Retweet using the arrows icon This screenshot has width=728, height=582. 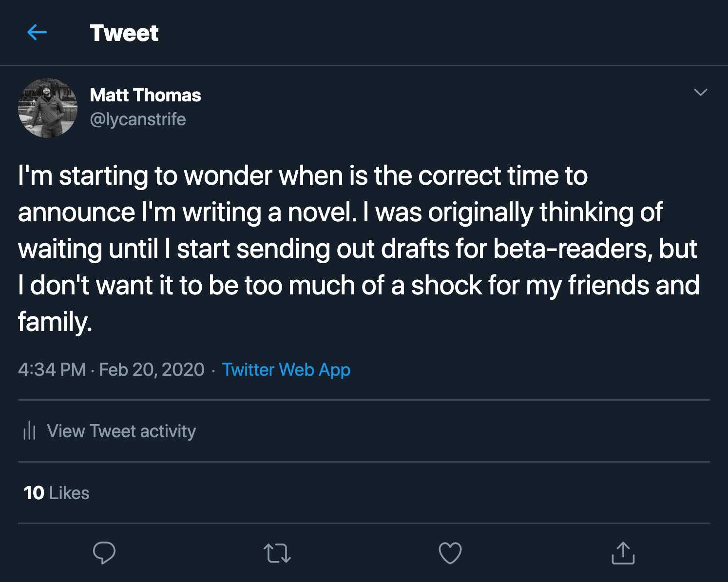[x=277, y=553]
